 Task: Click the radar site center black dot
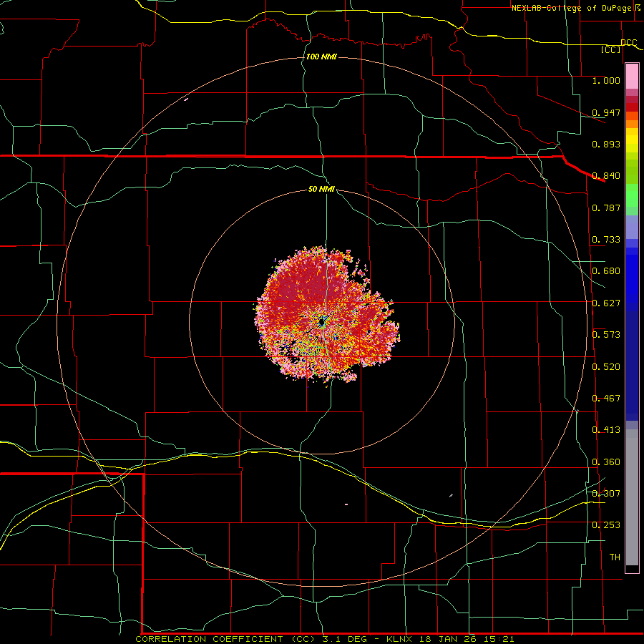tap(321, 323)
